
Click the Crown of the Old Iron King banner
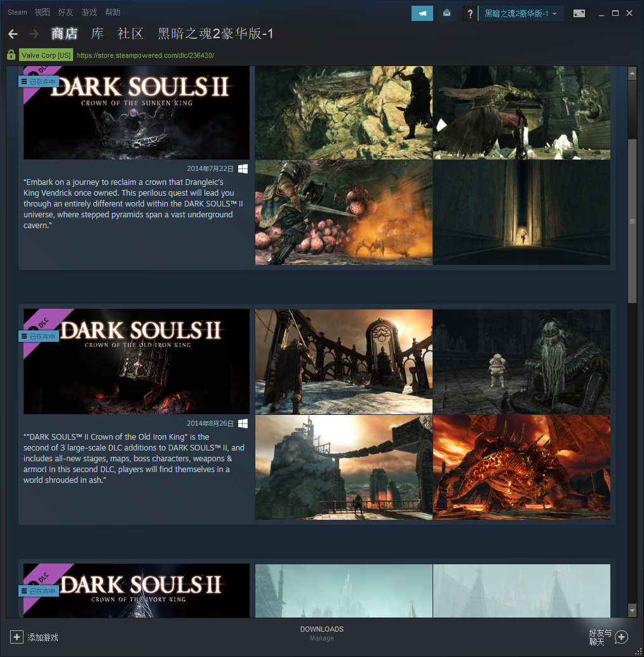pos(137,362)
